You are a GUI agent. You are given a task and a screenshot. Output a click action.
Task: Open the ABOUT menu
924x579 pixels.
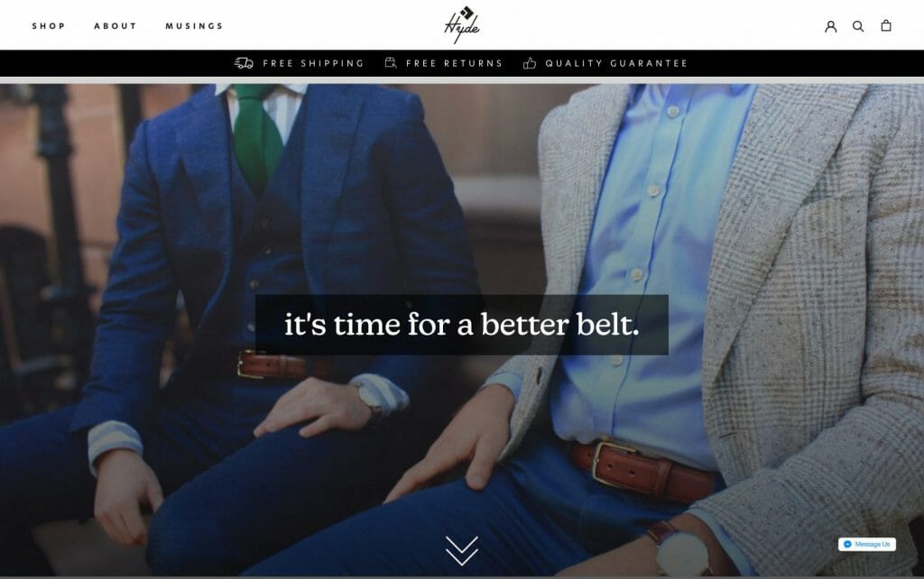[115, 26]
